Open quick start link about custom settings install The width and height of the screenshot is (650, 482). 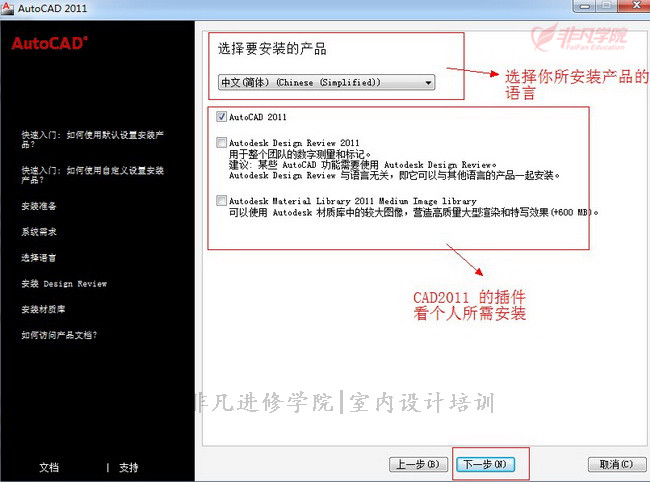92,175
